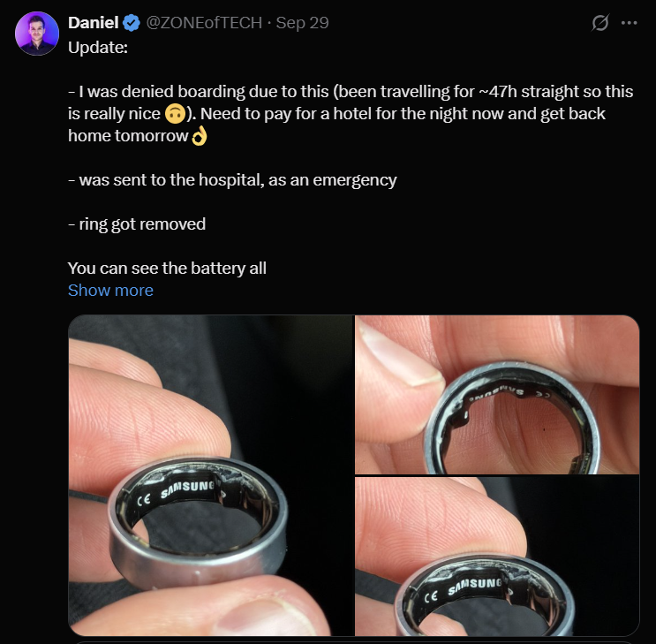Expand the post with Show more
The image size is (656, 644).
point(110,291)
